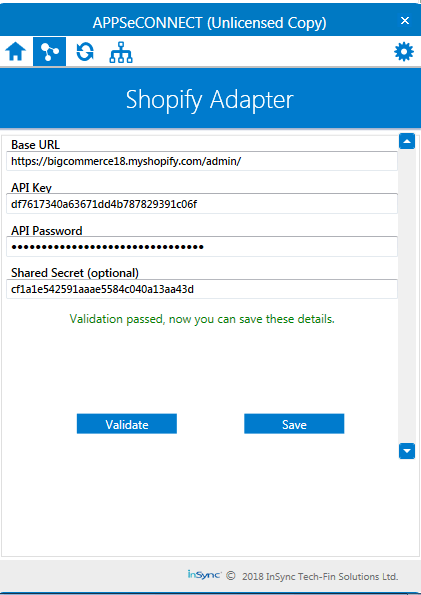Screen dimensions: 421x595
Task: Click the APPSeCONNECT (Unlicensed Copy) title
Action: pyautogui.click(x=210, y=23)
